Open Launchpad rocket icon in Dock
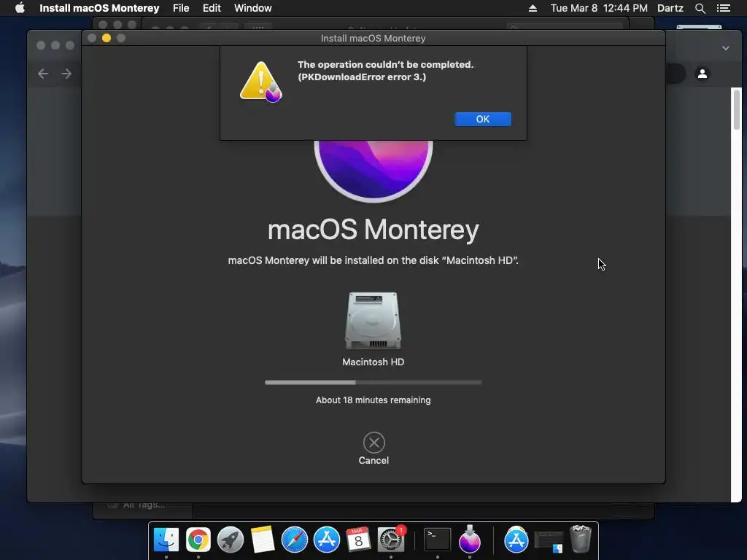This screenshot has height=560, width=747. click(x=230, y=540)
